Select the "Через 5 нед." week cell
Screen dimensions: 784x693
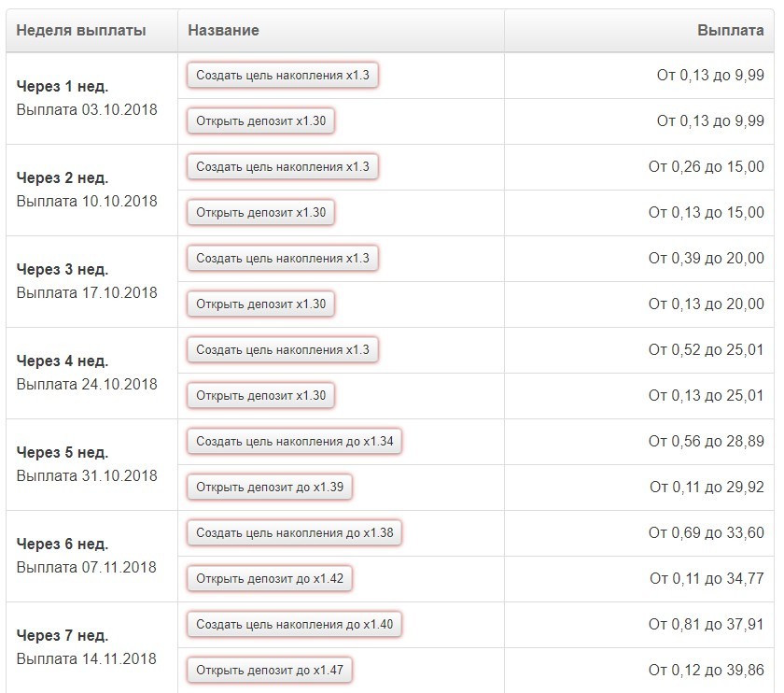click(63, 453)
